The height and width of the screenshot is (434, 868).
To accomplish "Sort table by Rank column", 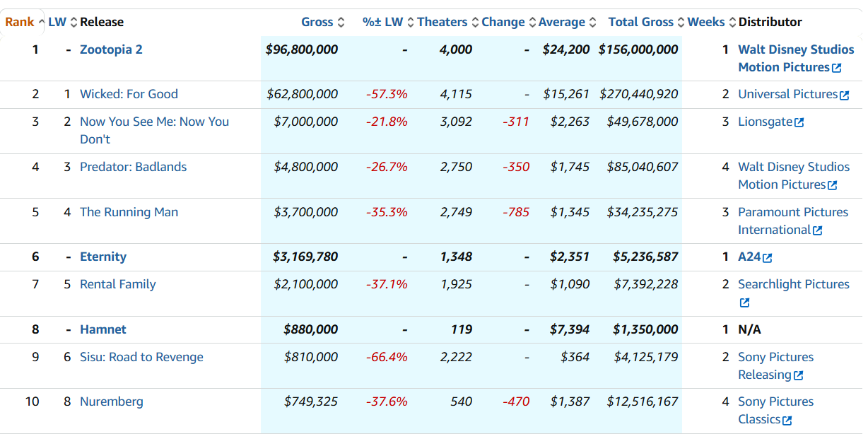I will [x=19, y=22].
